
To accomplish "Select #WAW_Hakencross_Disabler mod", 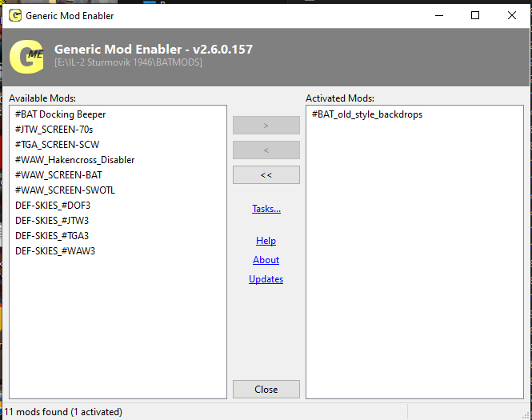I will click(74, 160).
